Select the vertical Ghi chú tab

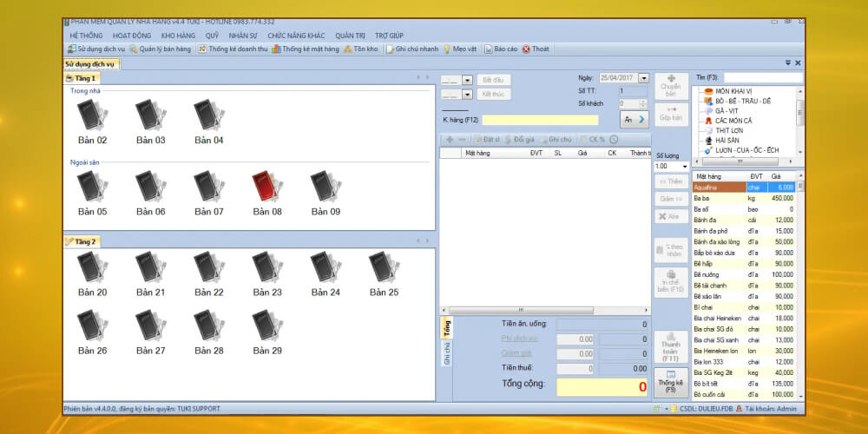point(446,353)
